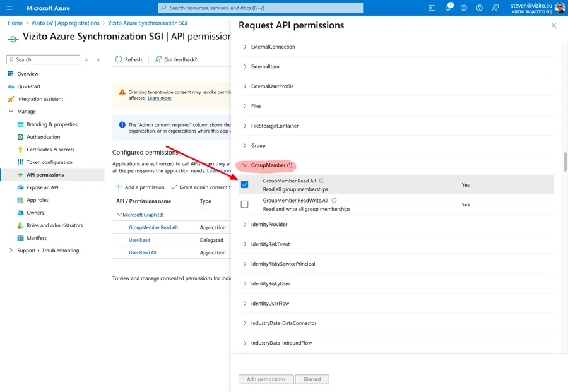Collapse the sidebar with double-chevron icon
This screenshot has height=392, width=568.
[x=98, y=59]
